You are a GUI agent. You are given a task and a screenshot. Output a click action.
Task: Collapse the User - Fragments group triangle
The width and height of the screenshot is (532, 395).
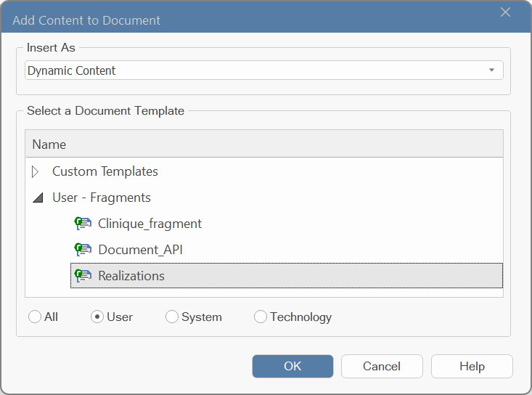(38, 197)
